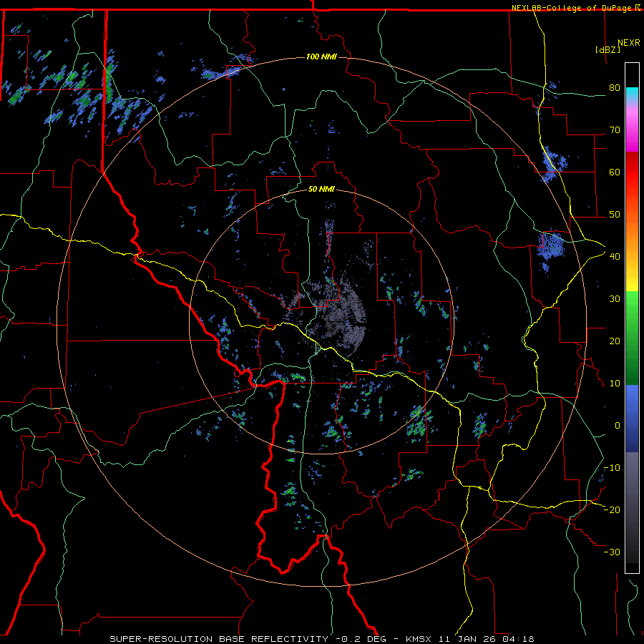Select the 60 value on the dBZ scale
The image size is (644, 644).
click(x=615, y=172)
